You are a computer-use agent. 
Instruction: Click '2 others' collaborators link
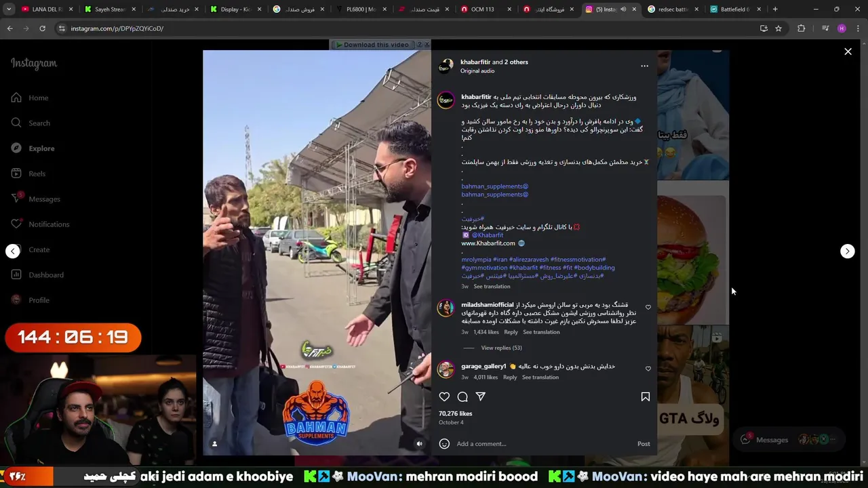(516, 62)
